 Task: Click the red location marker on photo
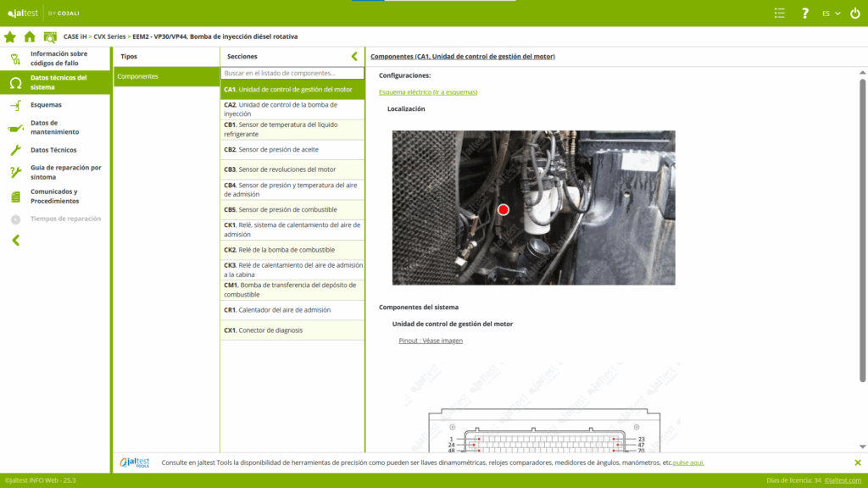coord(503,209)
